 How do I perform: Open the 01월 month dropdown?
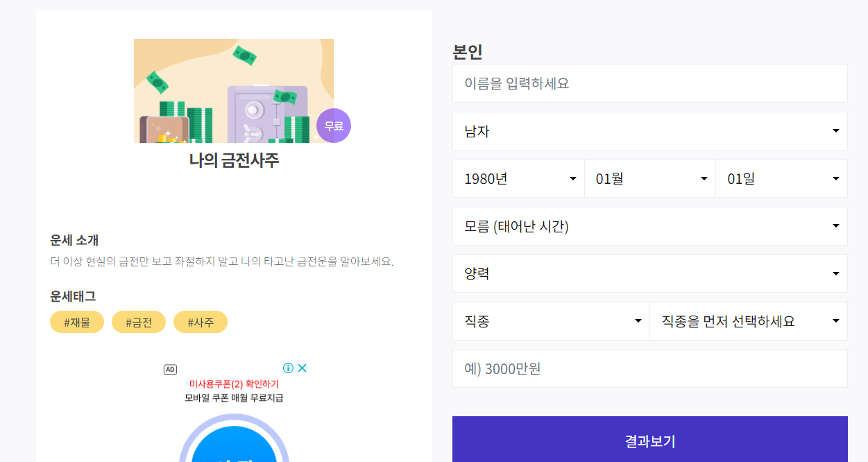pos(649,178)
